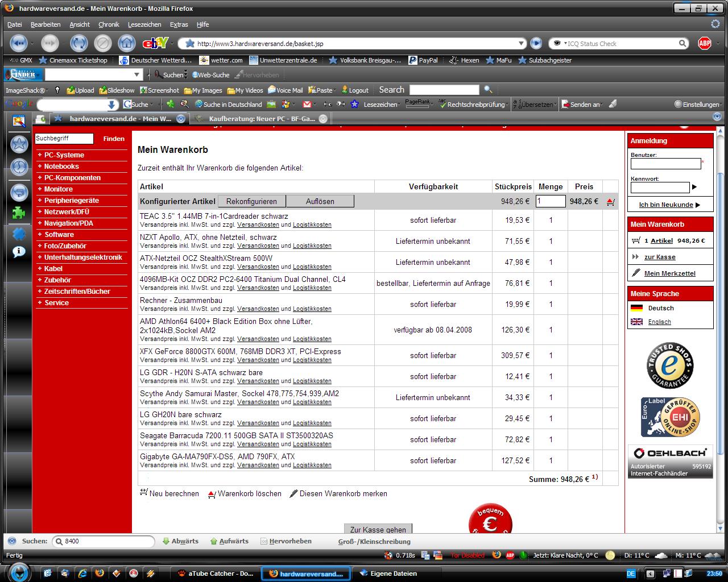Open the PayPal bookmark
Viewport: 728px width, 582px height.
pos(423,60)
